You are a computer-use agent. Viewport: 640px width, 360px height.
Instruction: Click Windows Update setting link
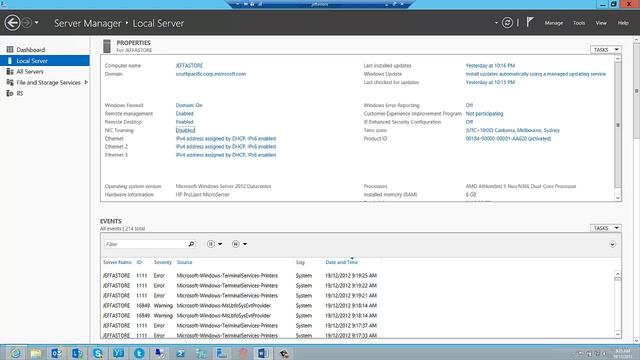point(536,74)
